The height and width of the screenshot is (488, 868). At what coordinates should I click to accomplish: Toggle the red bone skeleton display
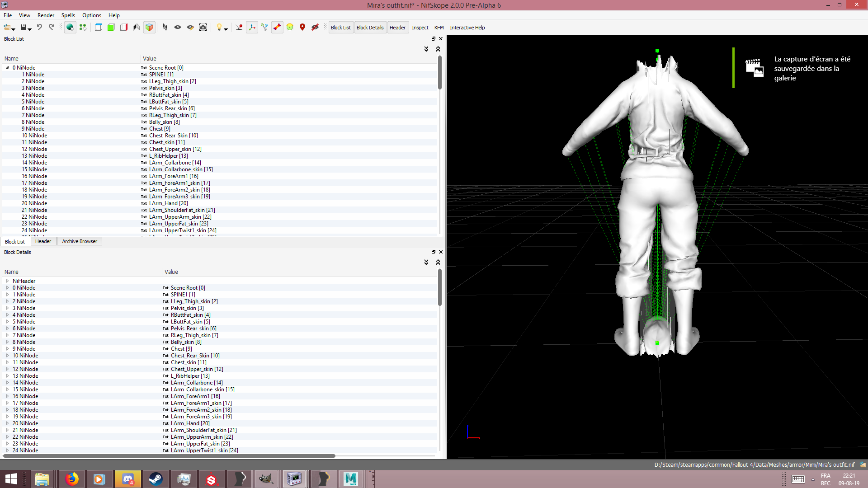tap(277, 28)
